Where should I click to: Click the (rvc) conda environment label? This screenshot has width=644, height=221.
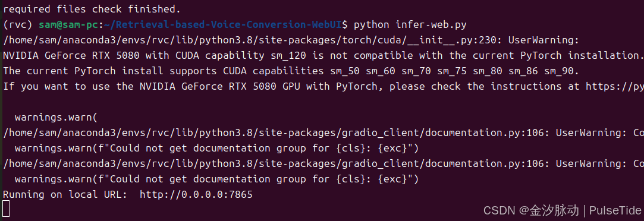tap(18, 25)
